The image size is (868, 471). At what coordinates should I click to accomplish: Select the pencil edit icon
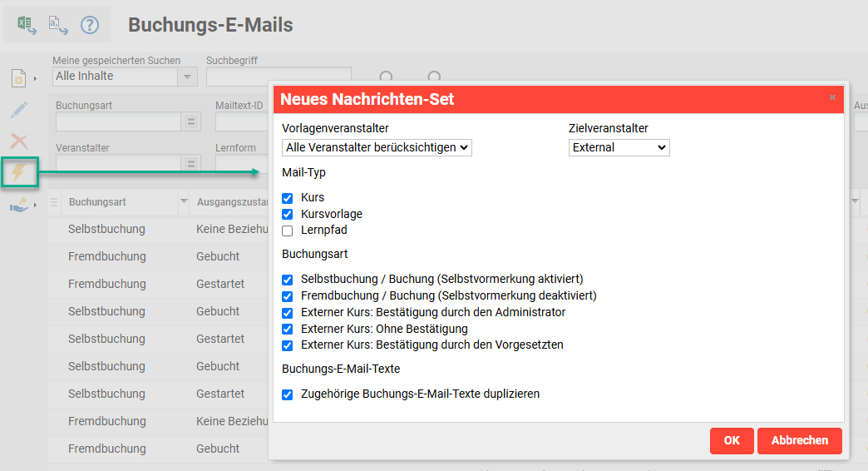(19, 110)
